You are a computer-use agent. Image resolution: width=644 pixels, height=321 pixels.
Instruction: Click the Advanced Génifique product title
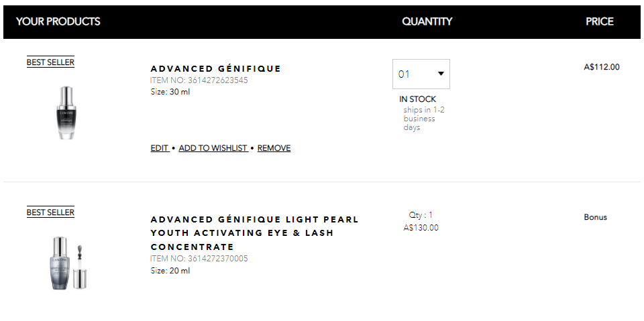pyautogui.click(x=215, y=68)
